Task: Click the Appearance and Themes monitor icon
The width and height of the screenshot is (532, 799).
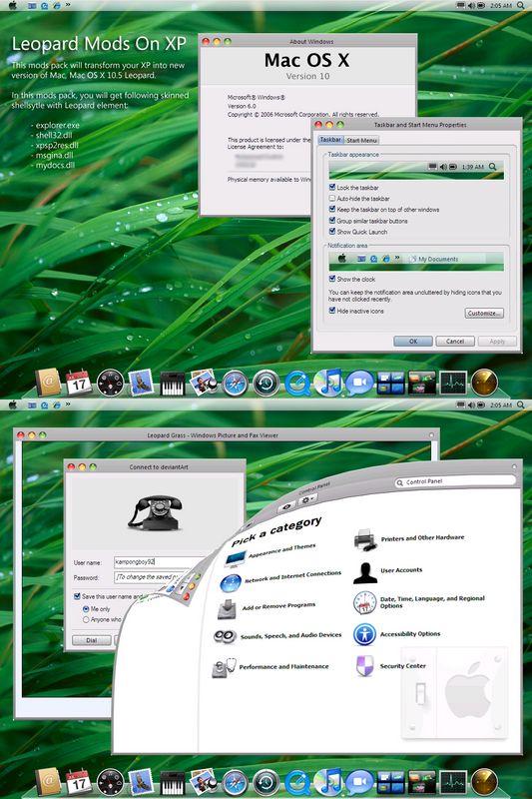Action: [235, 559]
